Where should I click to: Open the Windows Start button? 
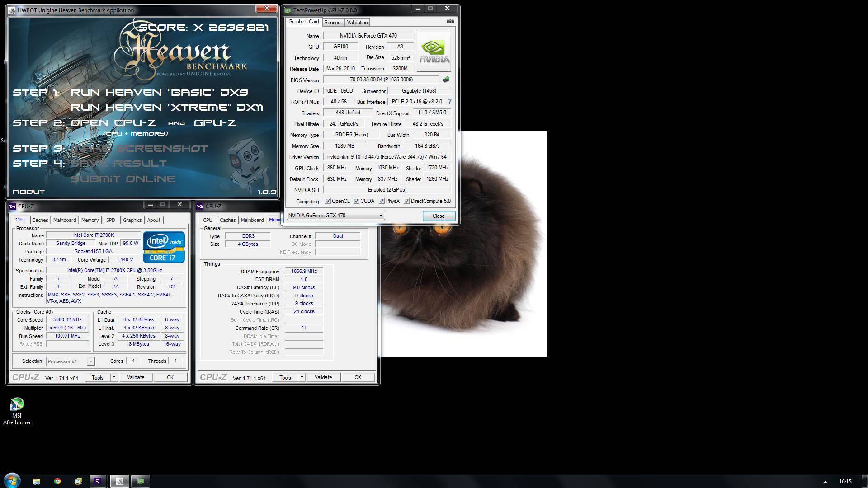[12, 481]
